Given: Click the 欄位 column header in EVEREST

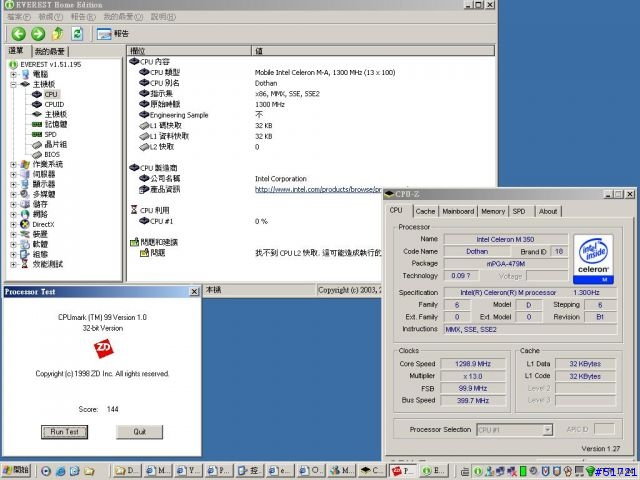Looking at the screenshot, I should (x=189, y=51).
